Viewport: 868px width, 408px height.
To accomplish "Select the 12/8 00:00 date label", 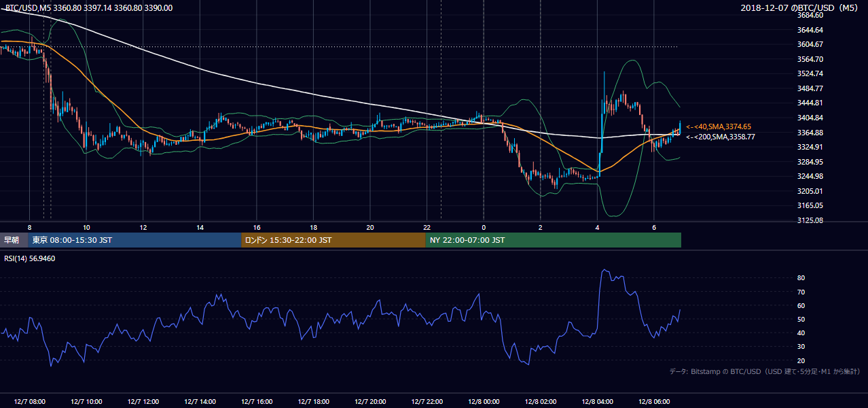I will (484, 402).
